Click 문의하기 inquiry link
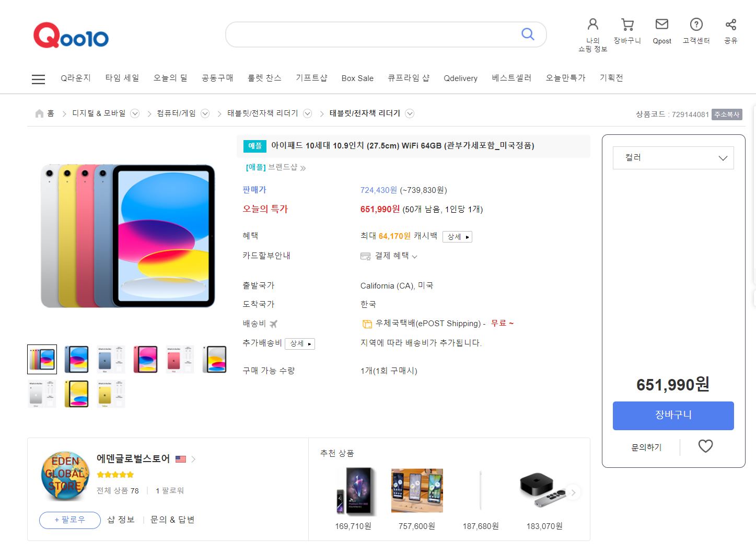The height and width of the screenshot is (552, 756). pos(646,447)
